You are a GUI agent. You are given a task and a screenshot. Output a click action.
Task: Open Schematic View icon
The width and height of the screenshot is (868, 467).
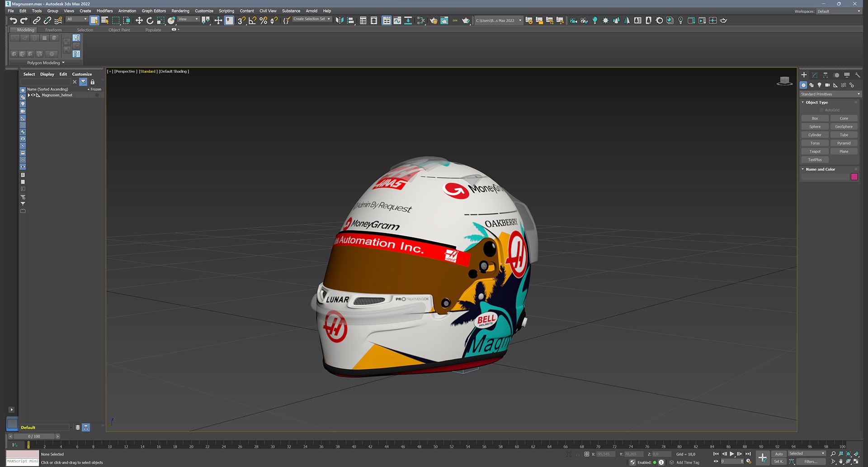pos(408,20)
